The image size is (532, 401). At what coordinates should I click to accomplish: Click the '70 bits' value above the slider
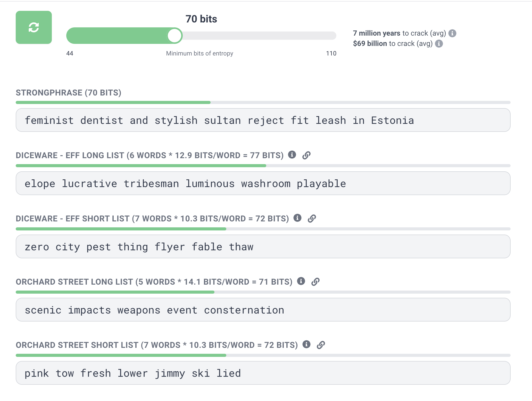tap(201, 19)
